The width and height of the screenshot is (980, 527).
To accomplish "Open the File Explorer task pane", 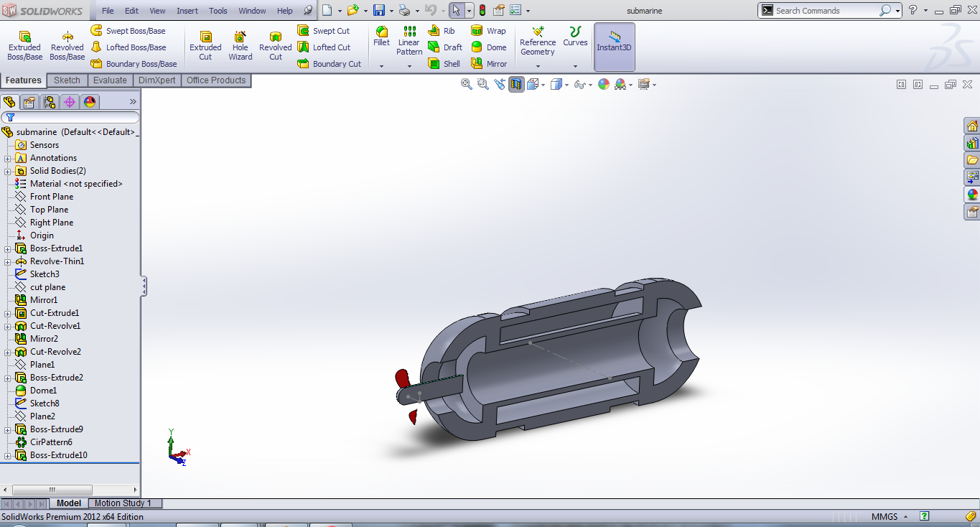I will click(x=972, y=159).
